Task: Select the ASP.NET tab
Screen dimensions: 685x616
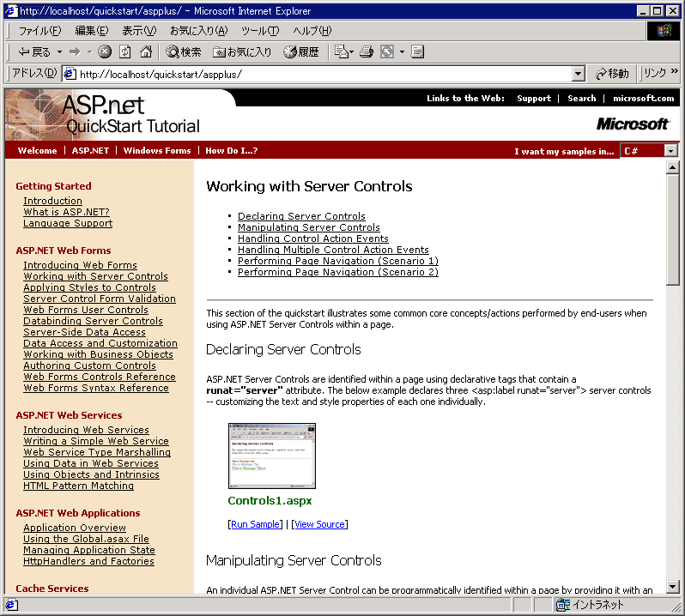Action: 90,151
